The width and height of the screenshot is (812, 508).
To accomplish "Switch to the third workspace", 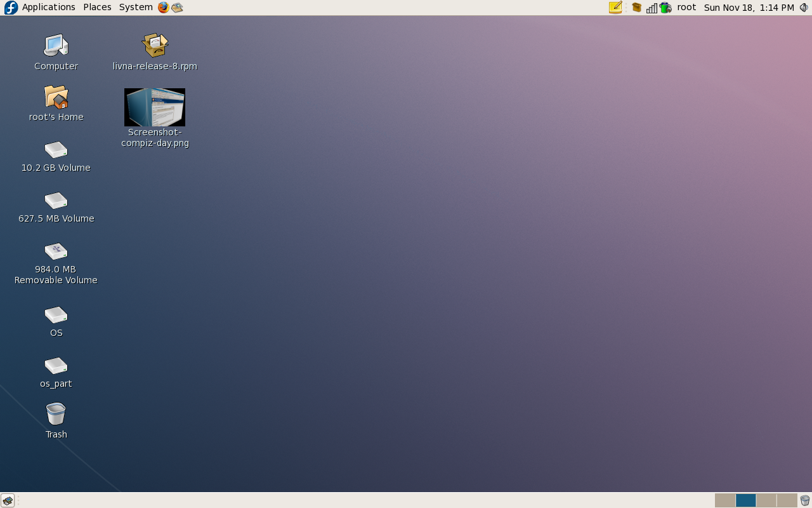I will pyautogui.click(x=766, y=500).
